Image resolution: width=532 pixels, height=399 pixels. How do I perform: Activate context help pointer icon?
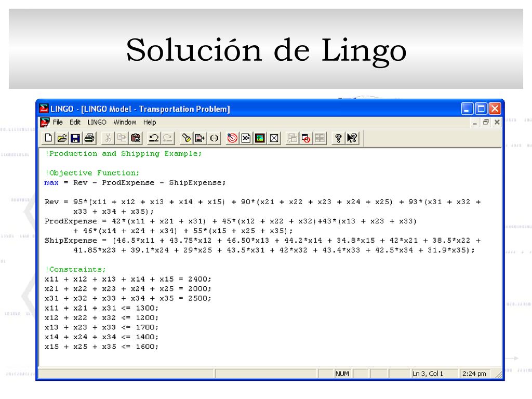352,138
